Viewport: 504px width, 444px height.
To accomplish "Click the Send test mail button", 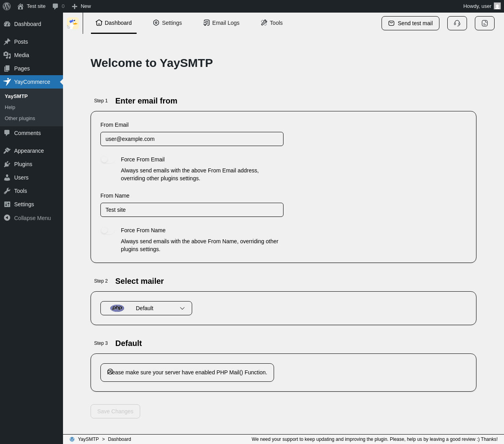I will (x=410, y=23).
